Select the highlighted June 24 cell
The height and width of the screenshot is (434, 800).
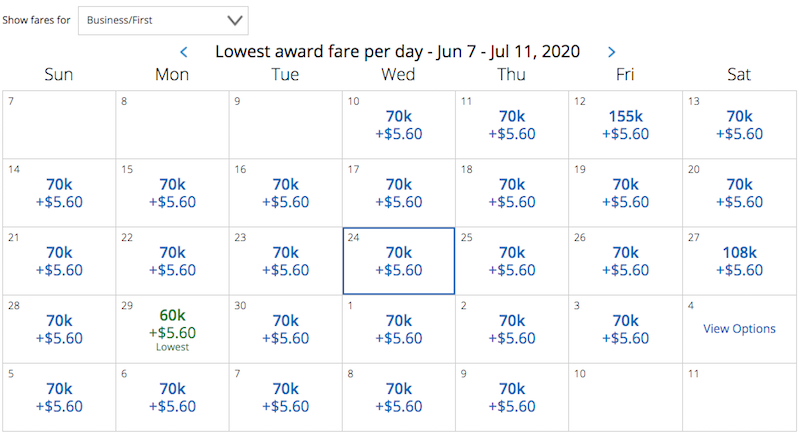point(399,261)
